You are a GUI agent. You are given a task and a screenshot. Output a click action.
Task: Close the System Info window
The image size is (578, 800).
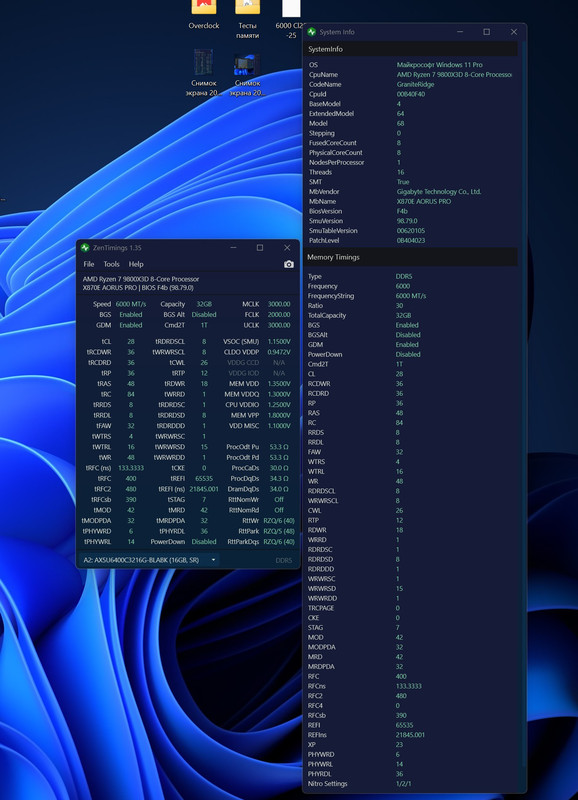click(x=514, y=32)
